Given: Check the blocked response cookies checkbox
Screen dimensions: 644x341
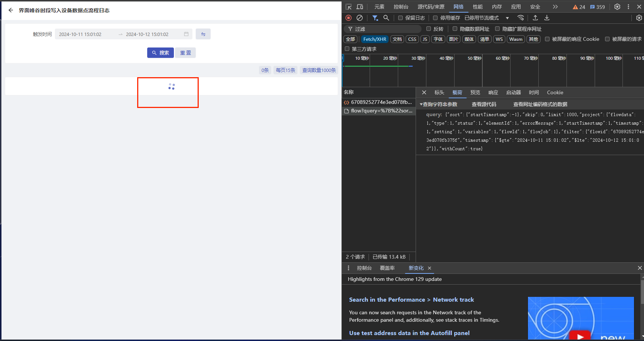Looking at the screenshot, I should [547, 39].
